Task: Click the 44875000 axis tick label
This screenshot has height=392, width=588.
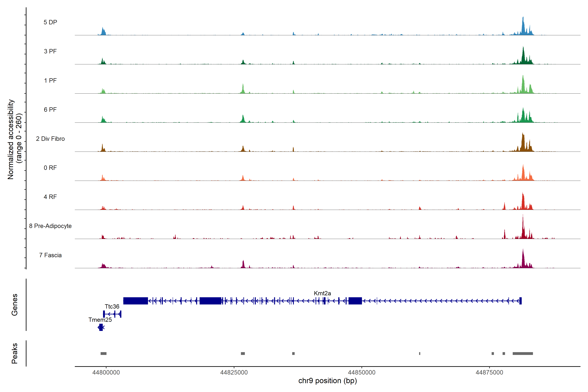Action: coord(489,373)
